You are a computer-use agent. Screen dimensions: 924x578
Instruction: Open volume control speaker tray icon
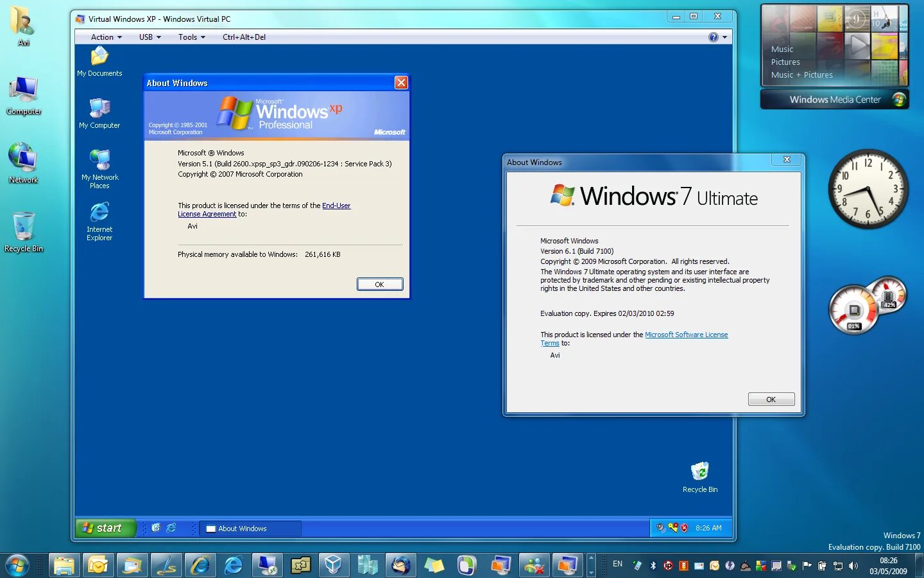pos(853,566)
